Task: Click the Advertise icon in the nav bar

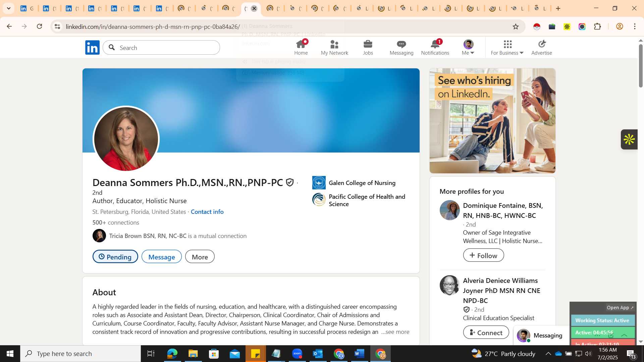Action: pyautogui.click(x=542, y=47)
